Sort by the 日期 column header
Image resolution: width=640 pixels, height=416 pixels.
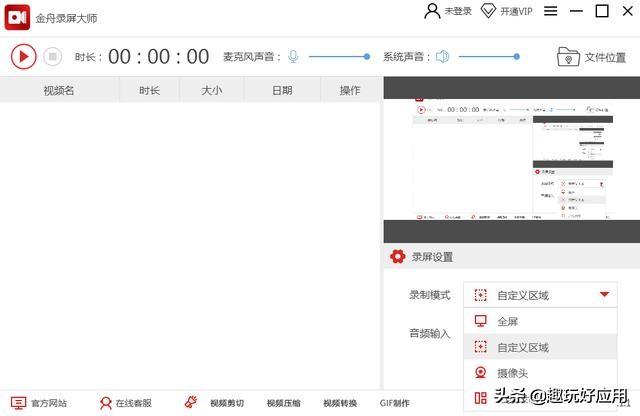coord(282,90)
